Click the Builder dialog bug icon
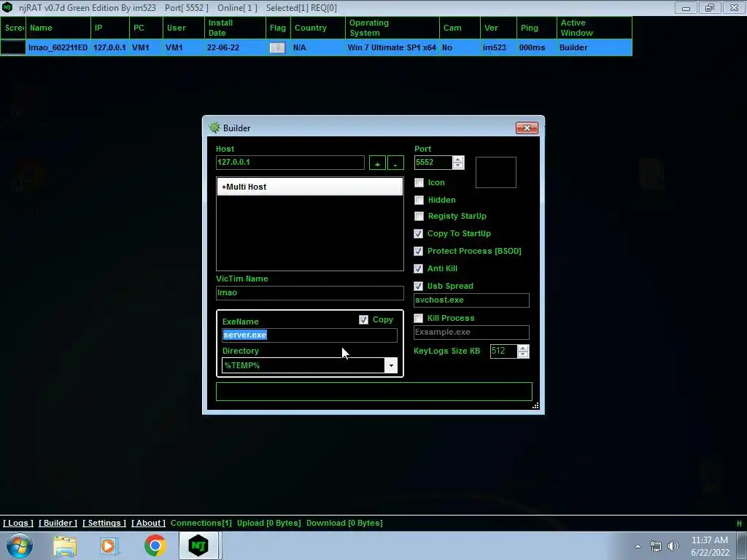The image size is (747, 560). point(215,128)
